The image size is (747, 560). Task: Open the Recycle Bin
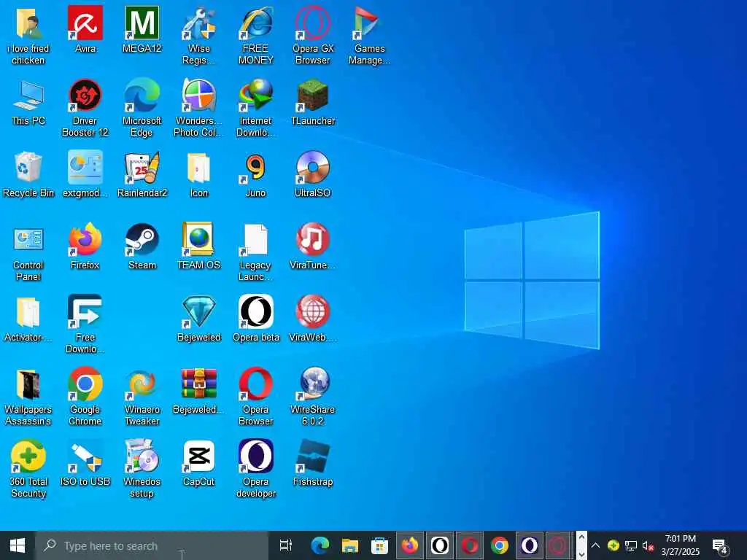28,174
